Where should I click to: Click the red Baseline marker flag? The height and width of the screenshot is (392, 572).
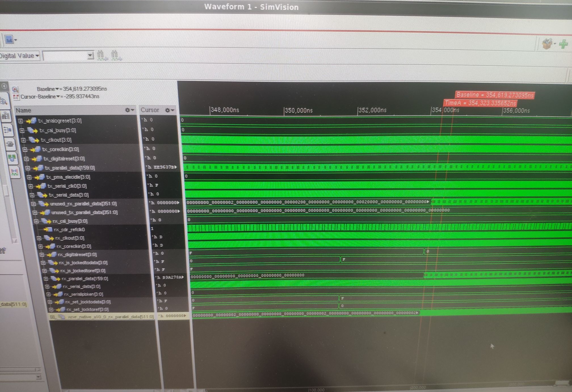click(x=495, y=95)
